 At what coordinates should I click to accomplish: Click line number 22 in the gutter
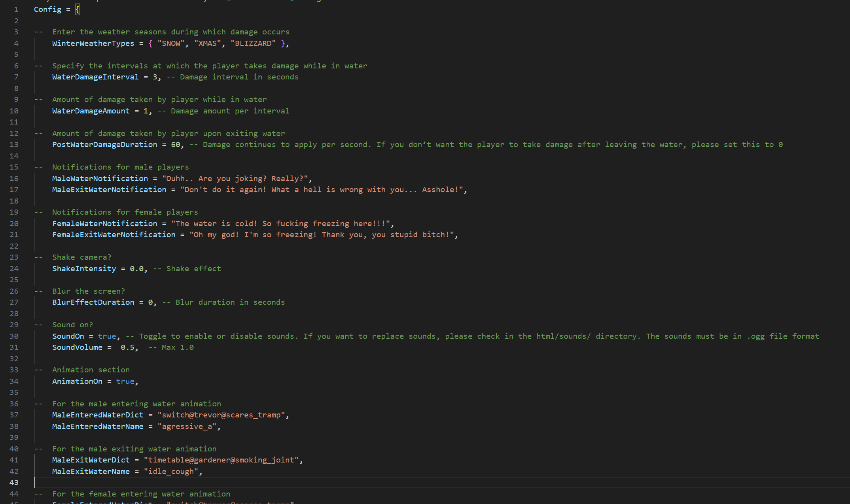[x=14, y=246]
